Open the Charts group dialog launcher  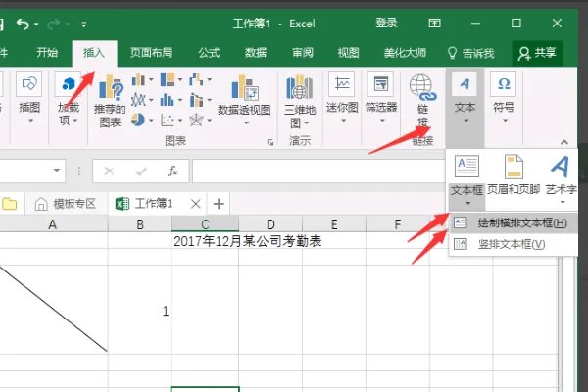coord(270,142)
